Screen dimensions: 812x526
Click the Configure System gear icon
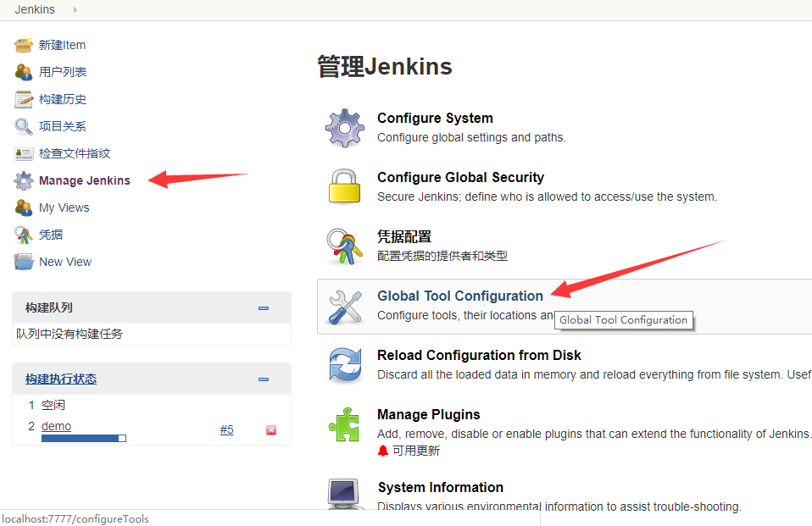click(x=345, y=128)
